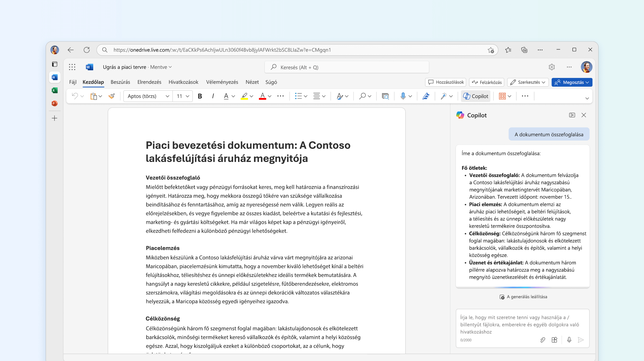The width and height of the screenshot is (644, 361).
Task: Toggle italic formatting
Action: pyautogui.click(x=213, y=96)
